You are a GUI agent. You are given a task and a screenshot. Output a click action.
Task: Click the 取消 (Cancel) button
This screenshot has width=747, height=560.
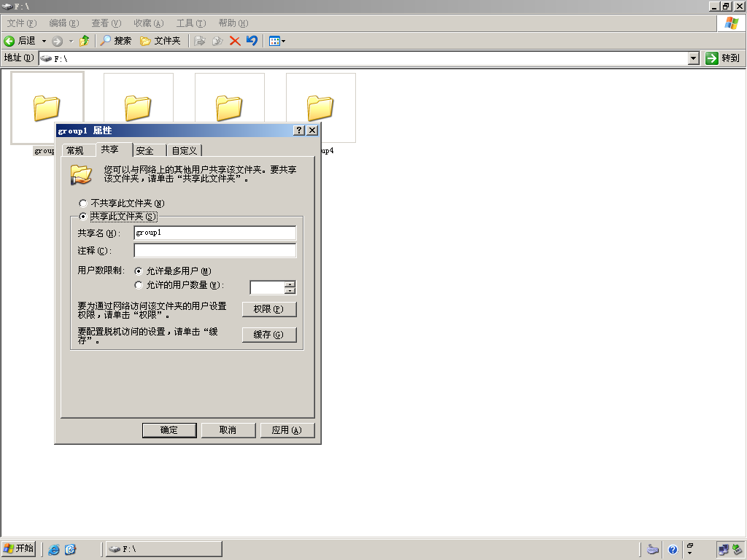click(x=228, y=430)
